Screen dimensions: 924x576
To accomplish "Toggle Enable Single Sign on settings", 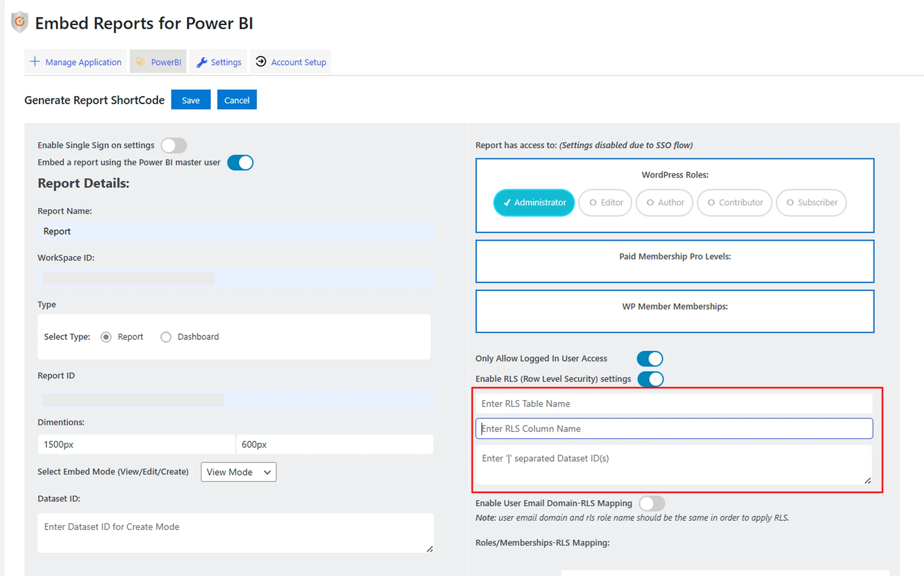I will [x=174, y=146].
